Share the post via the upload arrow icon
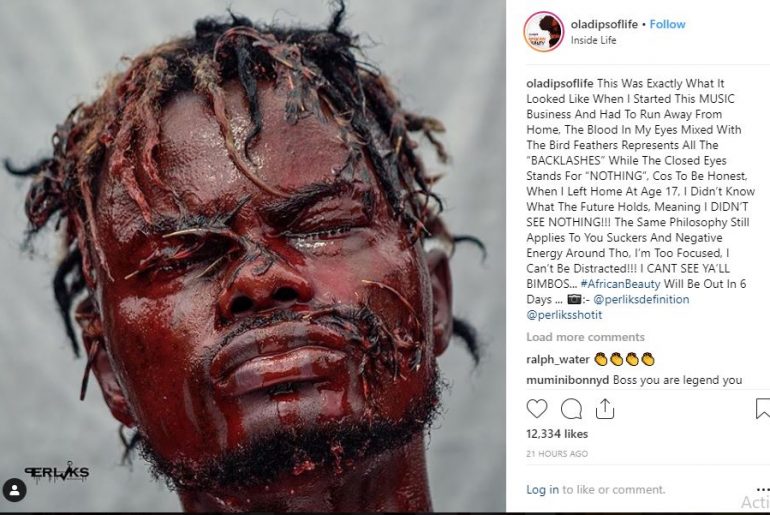770x515 pixels. point(605,408)
